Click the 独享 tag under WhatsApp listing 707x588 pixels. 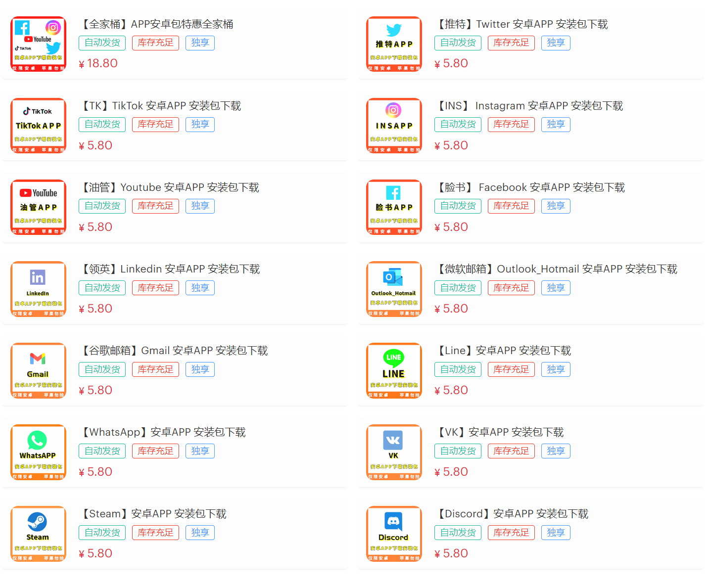pos(200,451)
